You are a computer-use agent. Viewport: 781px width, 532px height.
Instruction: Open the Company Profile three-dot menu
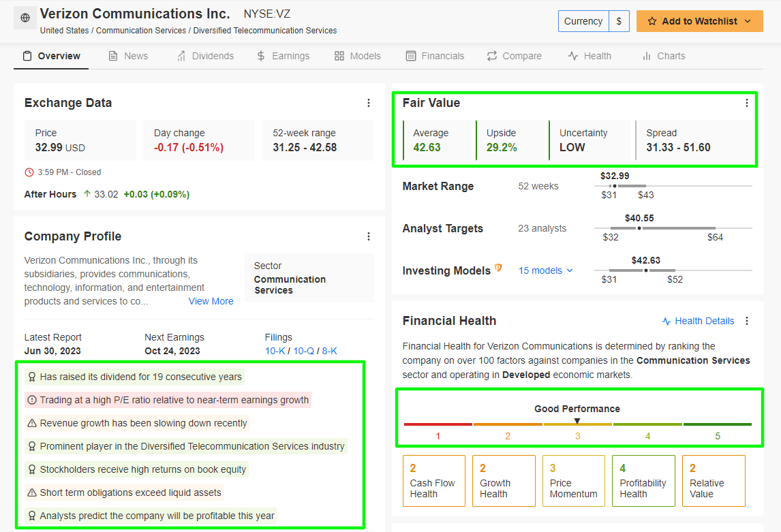click(x=369, y=236)
